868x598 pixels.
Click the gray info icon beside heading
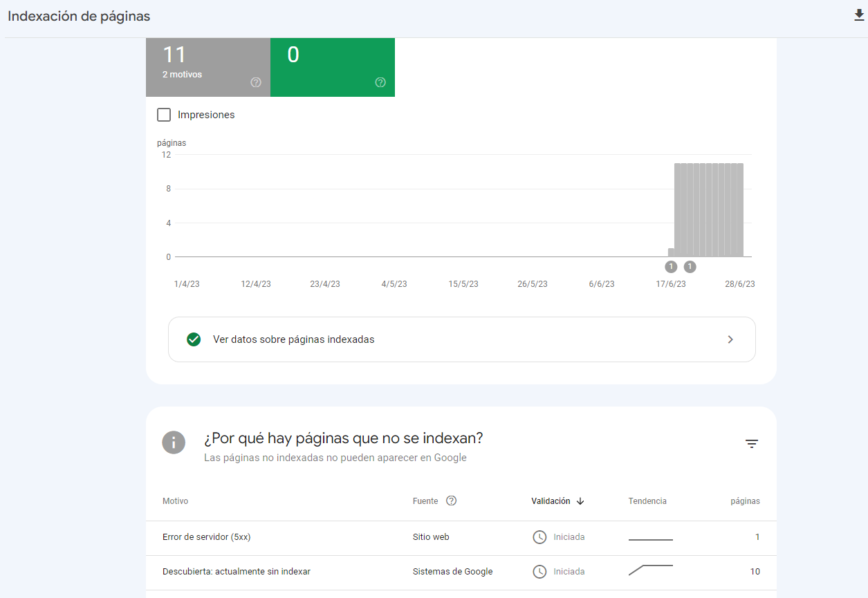(174, 442)
